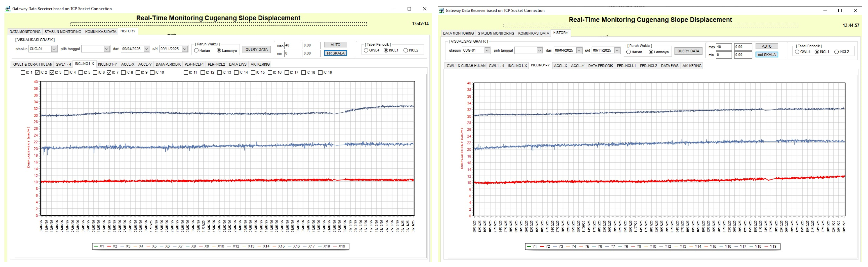Click the AUTO button in right window

[766, 47]
